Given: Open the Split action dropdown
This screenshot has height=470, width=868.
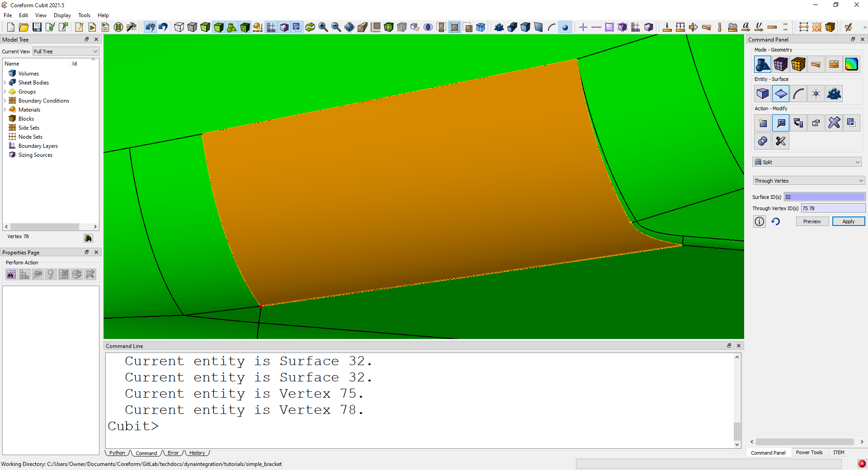Looking at the screenshot, I should (807, 162).
